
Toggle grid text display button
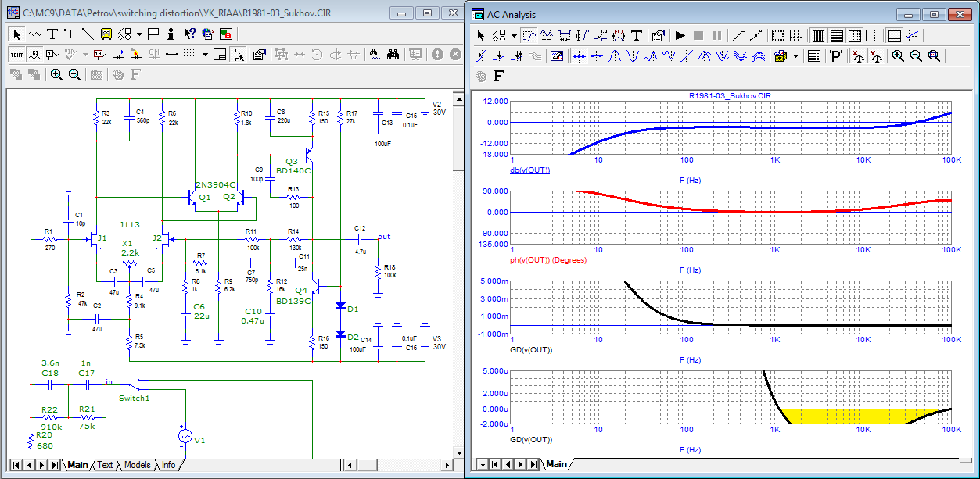coord(16,54)
